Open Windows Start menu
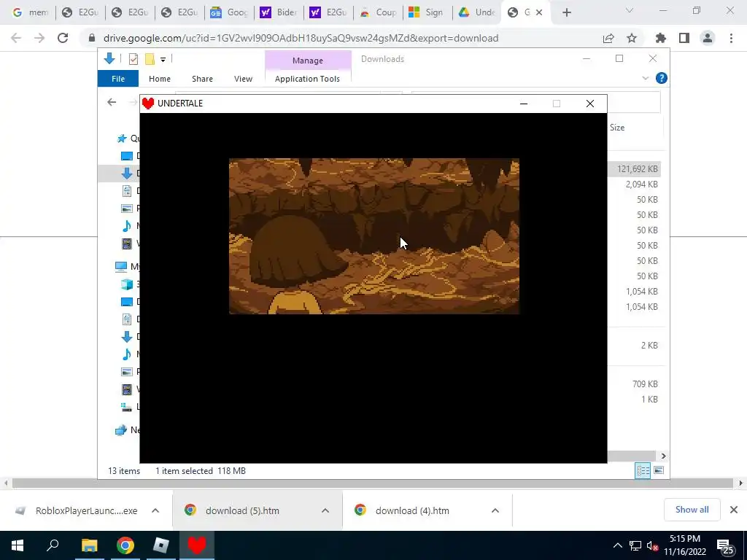 pos(18,545)
